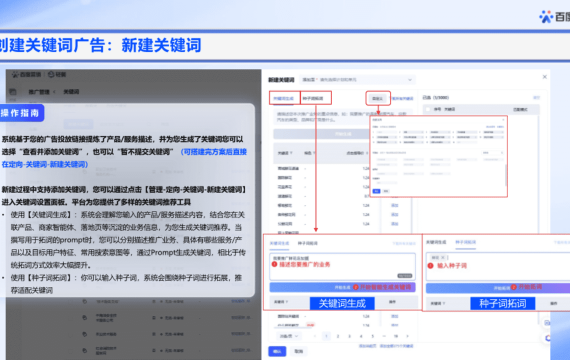Click 关键词生成 tab in the lower-left enlarged panel
The width and height of the screenshot is (570, 360).
pos(280,243)
